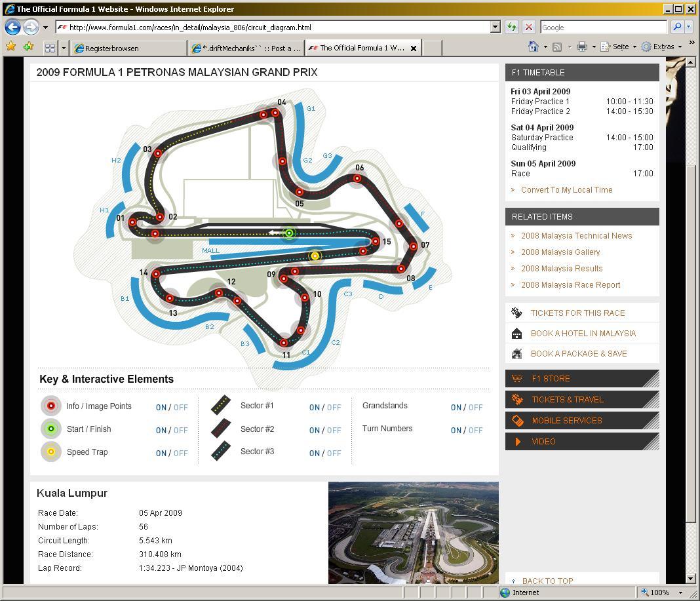Turn Sector #1 overlay OFF

pyautogui.click(x=334, y=407)
